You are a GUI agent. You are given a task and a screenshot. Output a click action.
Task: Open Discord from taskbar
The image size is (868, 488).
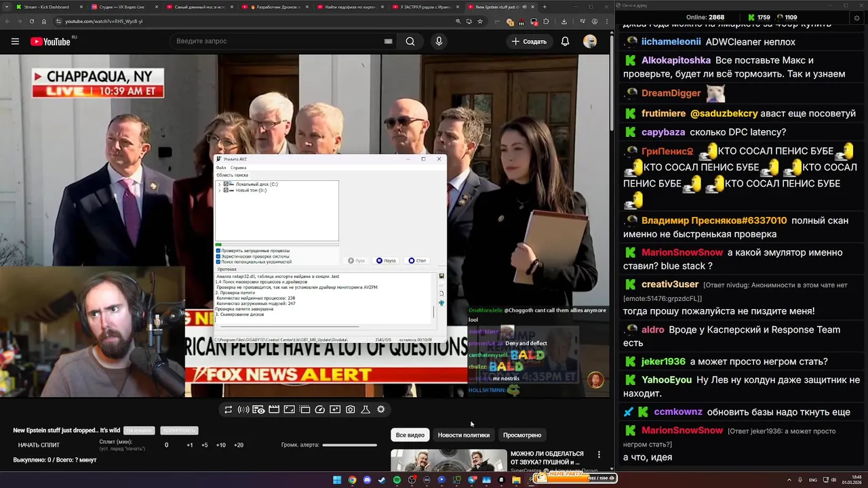tap(367, 480)
